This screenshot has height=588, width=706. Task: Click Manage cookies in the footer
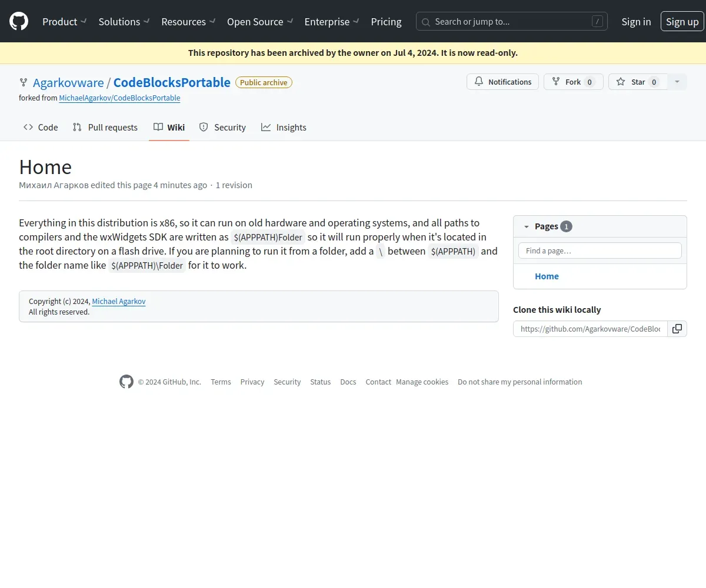(422, 382)
